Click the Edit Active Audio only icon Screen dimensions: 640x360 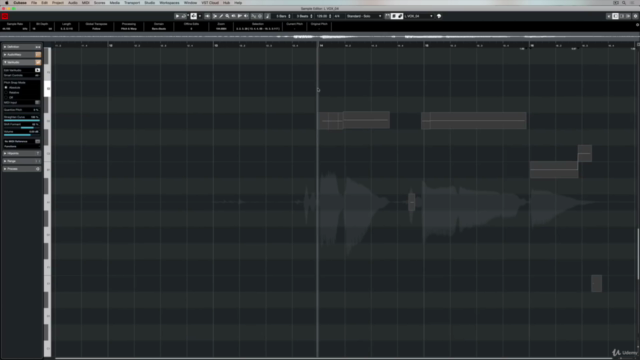click(400, 16)
